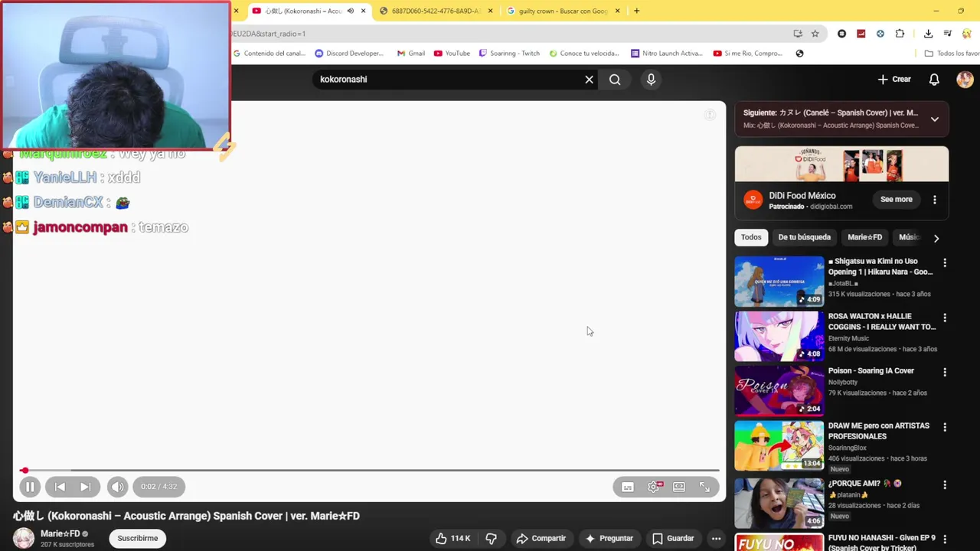This screenshot has width=980, height=551.
Task: Seek along the video progress bar
Action: coord(370,471)
